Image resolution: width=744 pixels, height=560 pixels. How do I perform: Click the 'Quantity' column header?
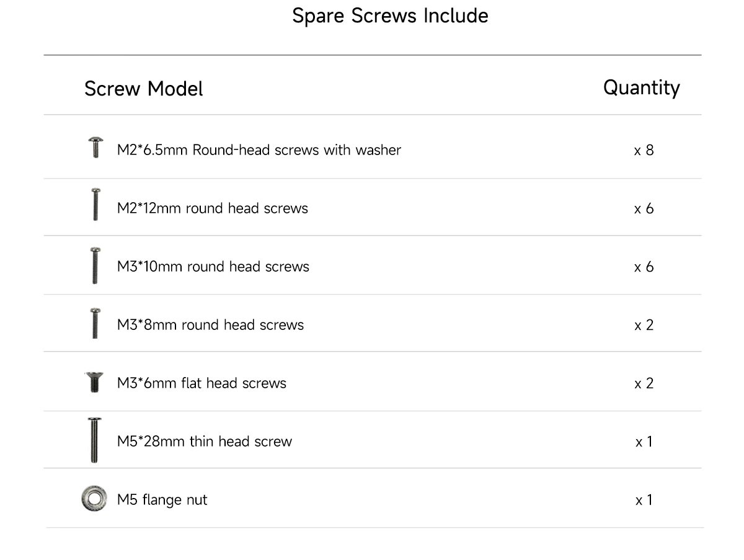[x=641, y=87]
